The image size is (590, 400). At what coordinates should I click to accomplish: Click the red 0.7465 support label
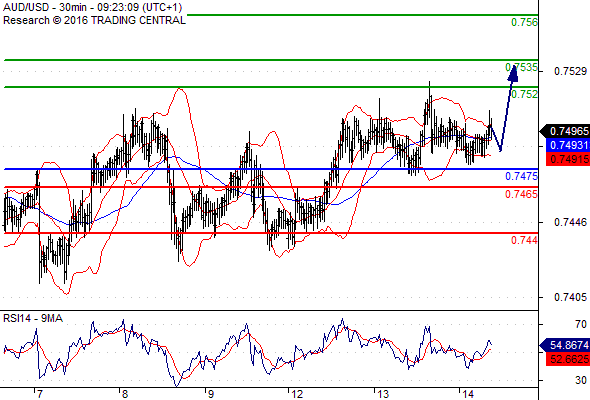click(521, 194)
